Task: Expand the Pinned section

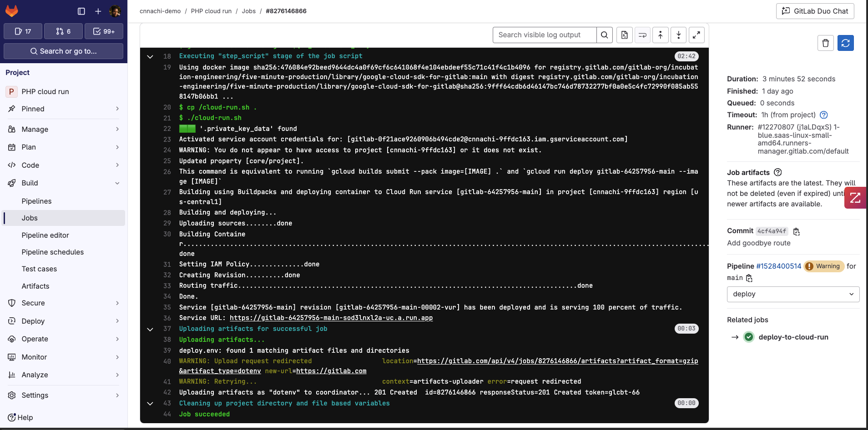Action: (x=63, y=109)
